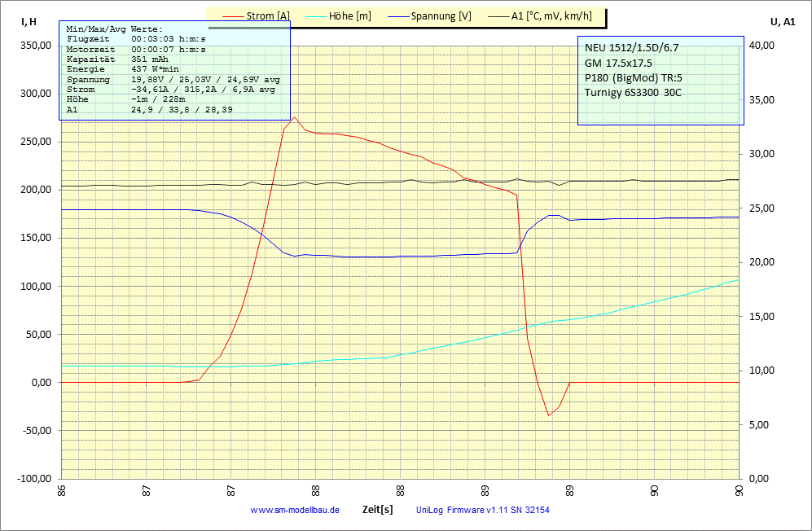The height and width of the screenshot is (531, 812).
Task: Click the -100,00 label on left axis
Action: [33, 479]
